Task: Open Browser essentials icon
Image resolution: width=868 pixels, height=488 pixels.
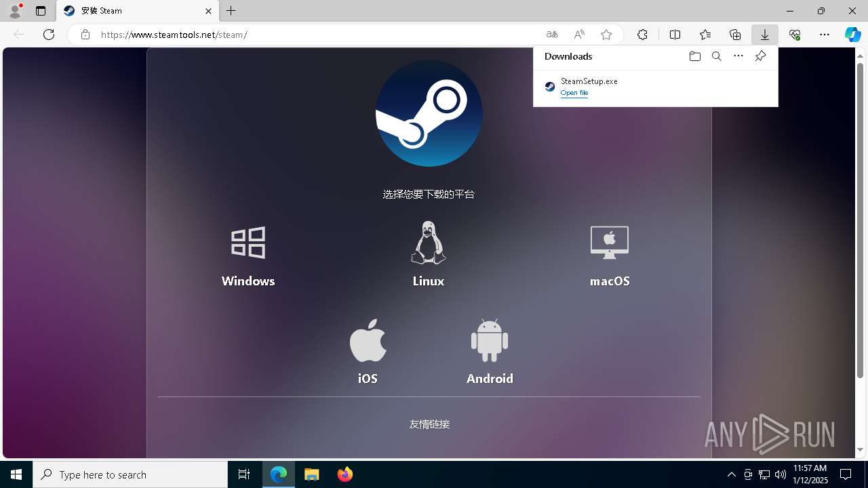Action: 795,35
